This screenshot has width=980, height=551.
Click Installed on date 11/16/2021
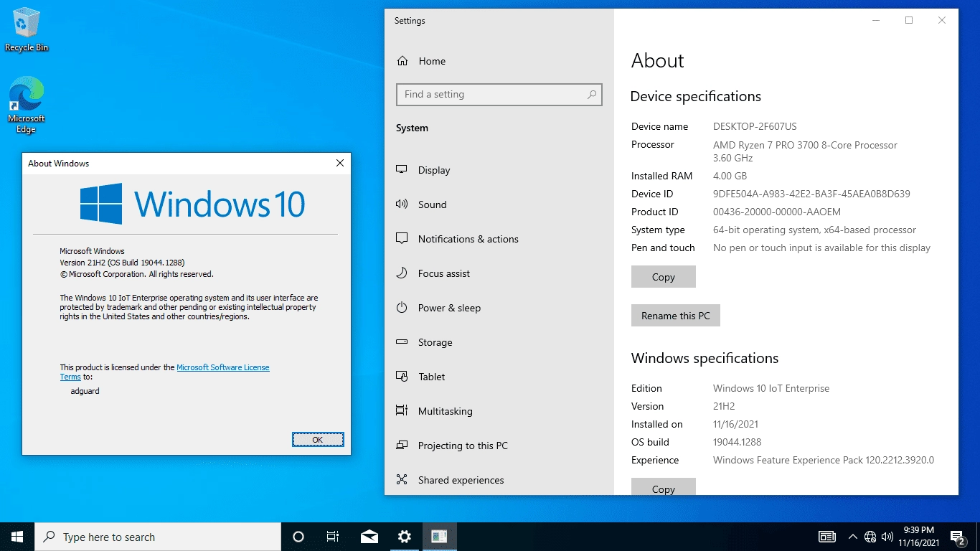pyautogui.click(x=735, y=424)
